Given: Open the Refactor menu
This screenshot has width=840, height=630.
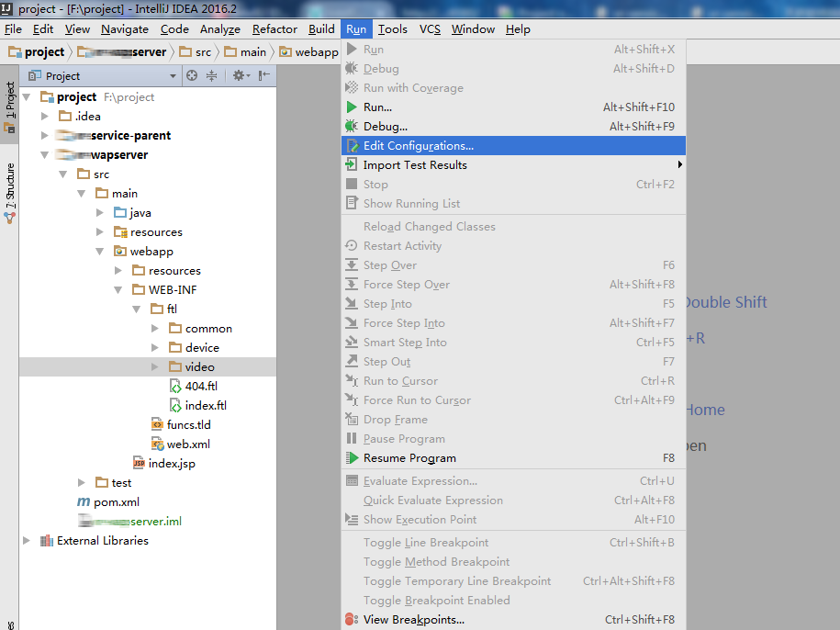Looking at the screenshot, I should click(274, 29).
